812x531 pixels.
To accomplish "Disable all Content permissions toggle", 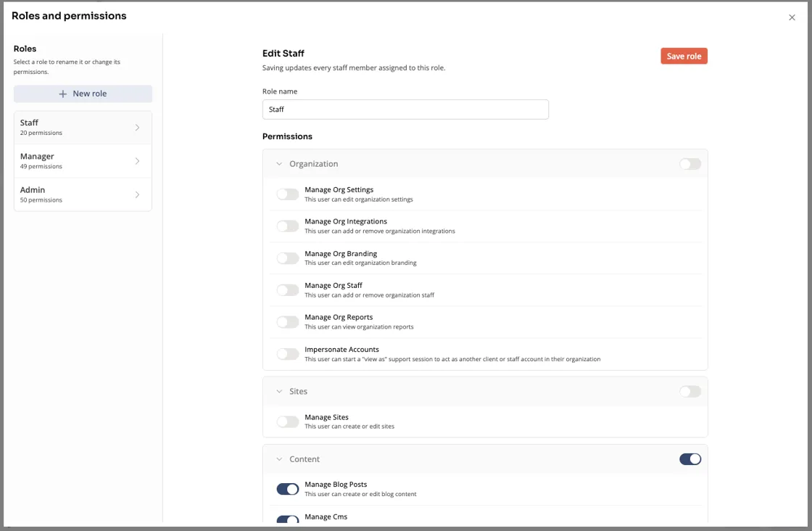I will [x=690, y=459].
